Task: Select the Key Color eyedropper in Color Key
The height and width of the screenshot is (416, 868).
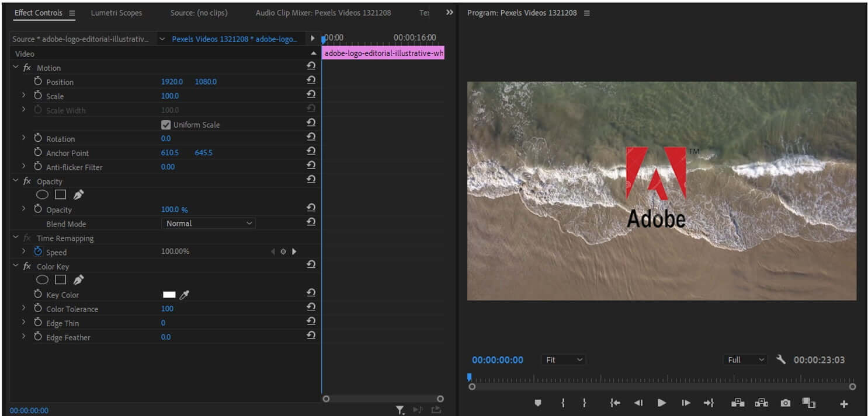Action: pyautogui.click(x=183, y=295)
